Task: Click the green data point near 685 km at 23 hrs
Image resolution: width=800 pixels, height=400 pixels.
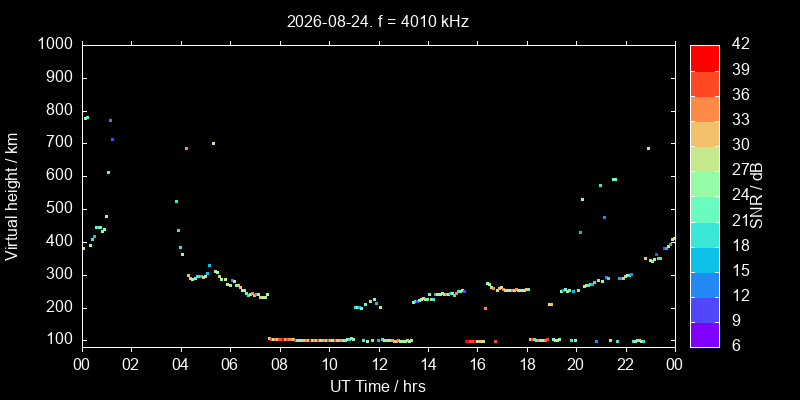Action: click(x=648, y=148)
